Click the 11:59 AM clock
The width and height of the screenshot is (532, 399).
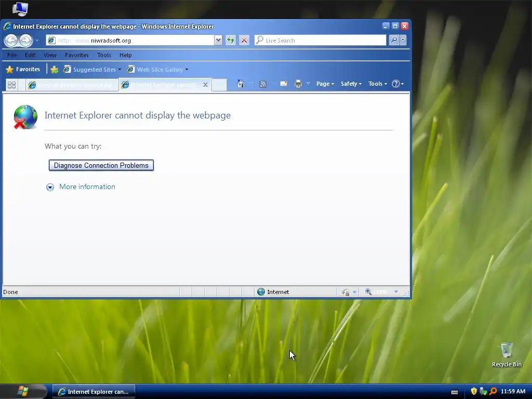click(x=513, y=391)
